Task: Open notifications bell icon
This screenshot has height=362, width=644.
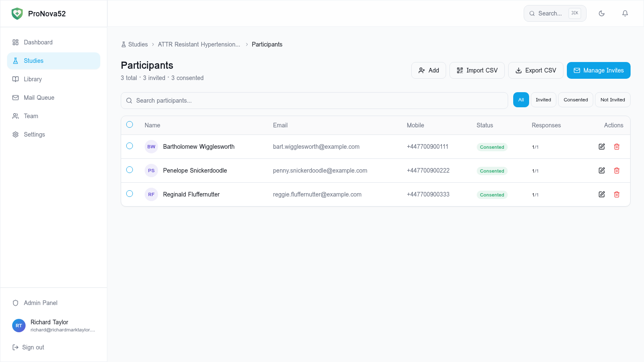Action: point(625,13)
